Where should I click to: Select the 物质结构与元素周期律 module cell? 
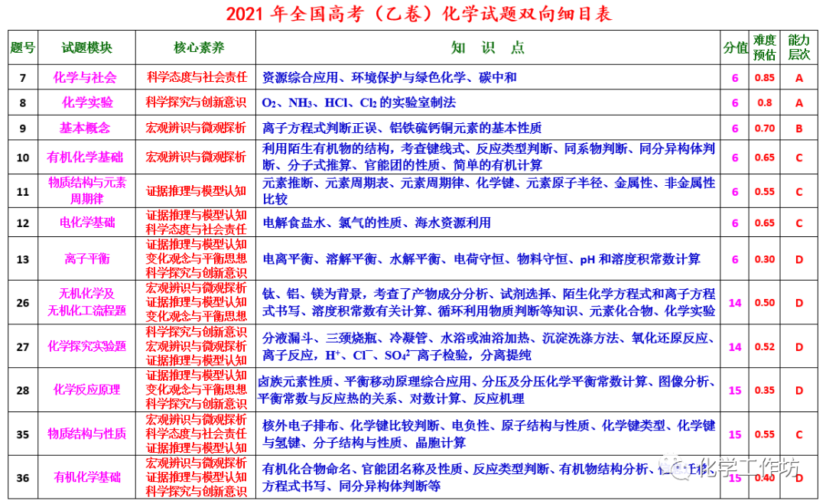pyautogui.click(x=87, y=190)
